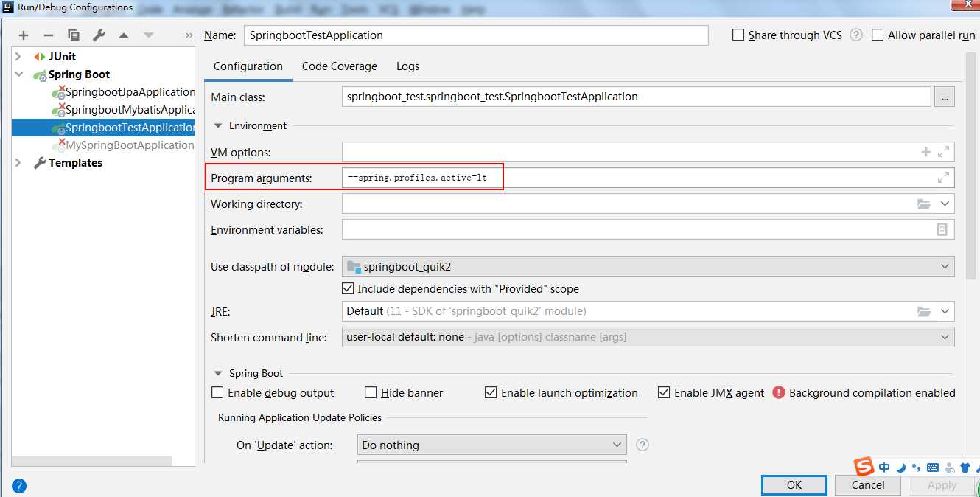Viewport: 980px width, 497px height.
Task: Open help for the Update action policy
Action: (x=643, y=445)
